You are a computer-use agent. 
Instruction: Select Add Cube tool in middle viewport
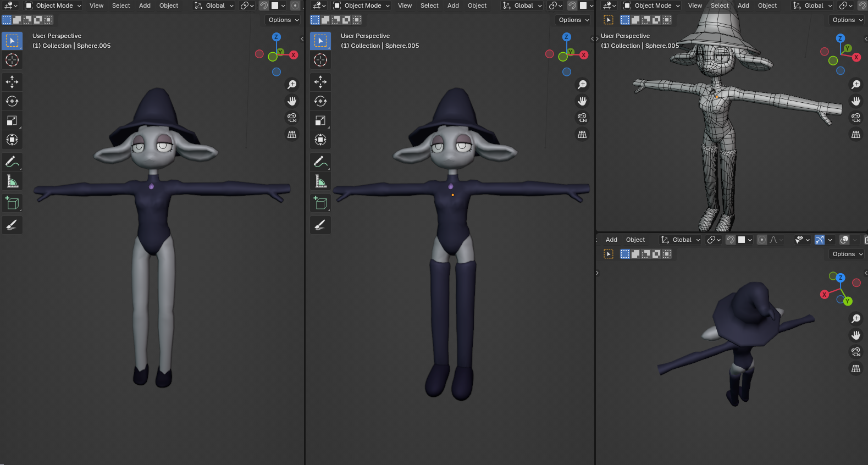[320, 203]
